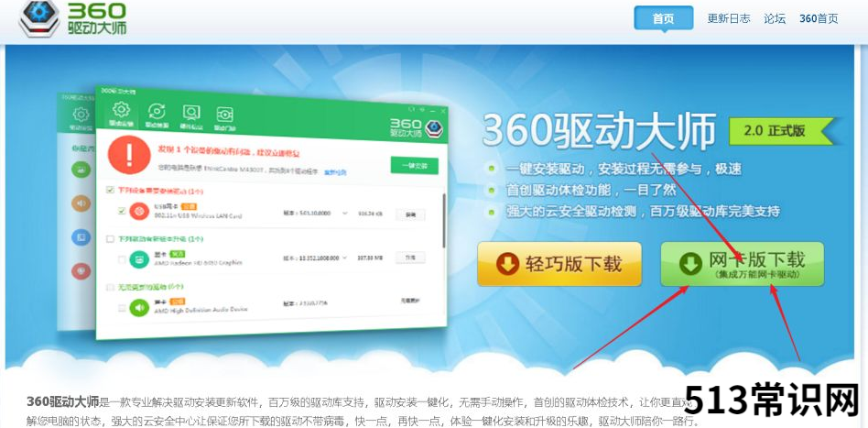Toggle the AMD High Definition Audio checkbox

tap(122, 307)
